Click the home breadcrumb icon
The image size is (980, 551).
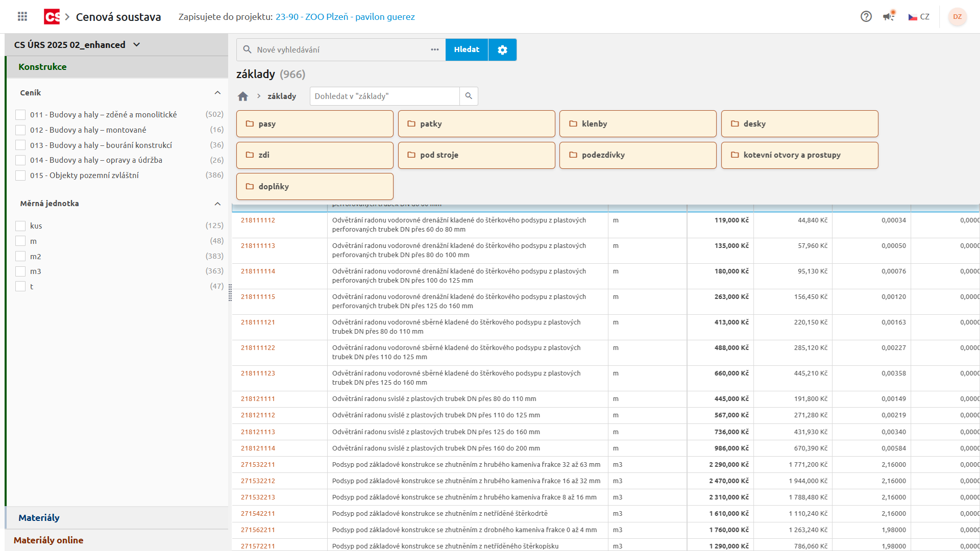243,96
